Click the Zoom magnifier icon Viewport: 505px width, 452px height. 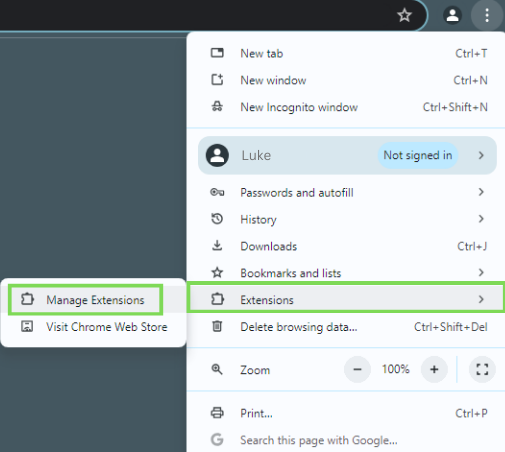coord(217,369)
